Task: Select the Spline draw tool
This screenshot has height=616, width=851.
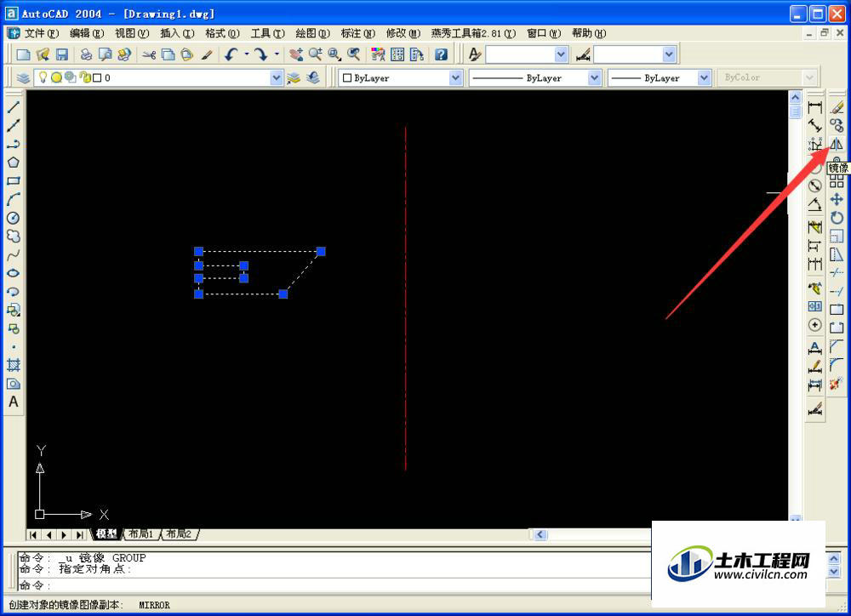Action: [14, 254]
